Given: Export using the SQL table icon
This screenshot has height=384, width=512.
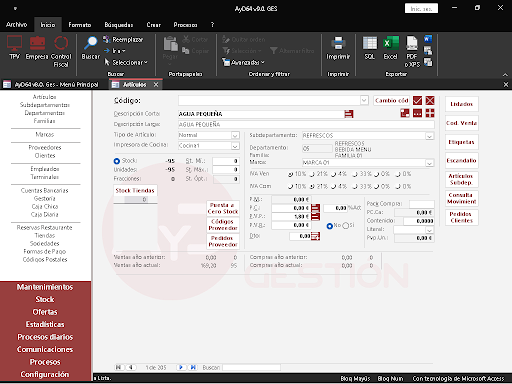Looking at the screenshot, I should click(x=370, y=48).
